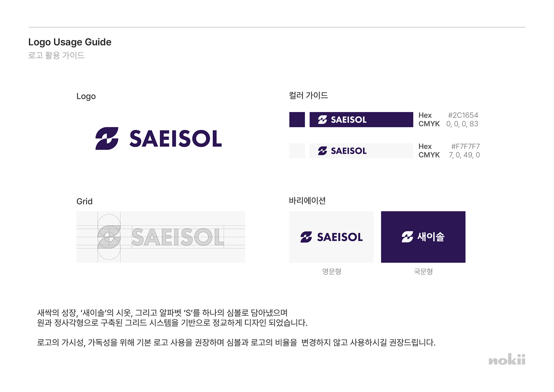The height and width of the screenshot is (392, 554).
Task: Click the grid construction symbol with circles
Action: [109, 237]
